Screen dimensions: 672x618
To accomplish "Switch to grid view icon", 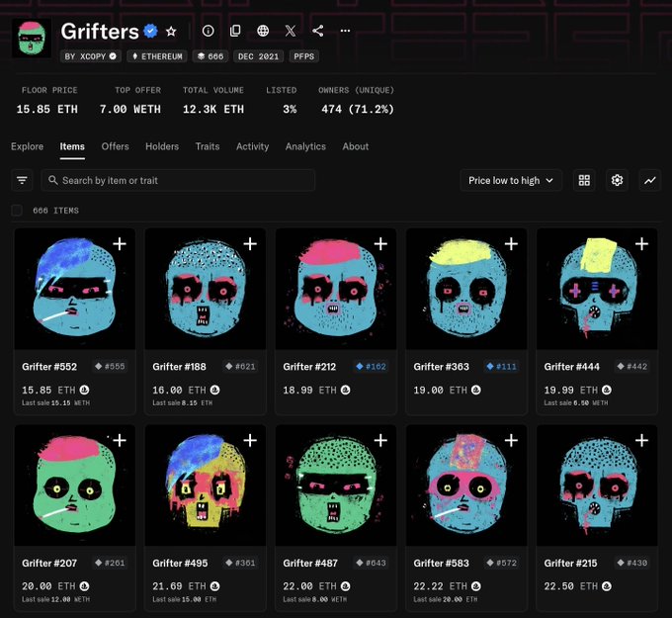I will [584, 180].
